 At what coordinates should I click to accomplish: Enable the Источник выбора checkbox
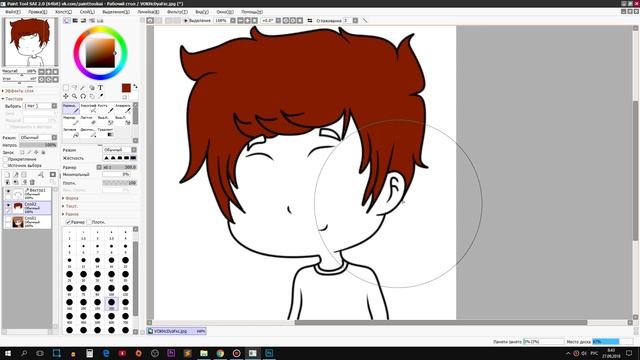pyautogui.click(x=5, y=165)
